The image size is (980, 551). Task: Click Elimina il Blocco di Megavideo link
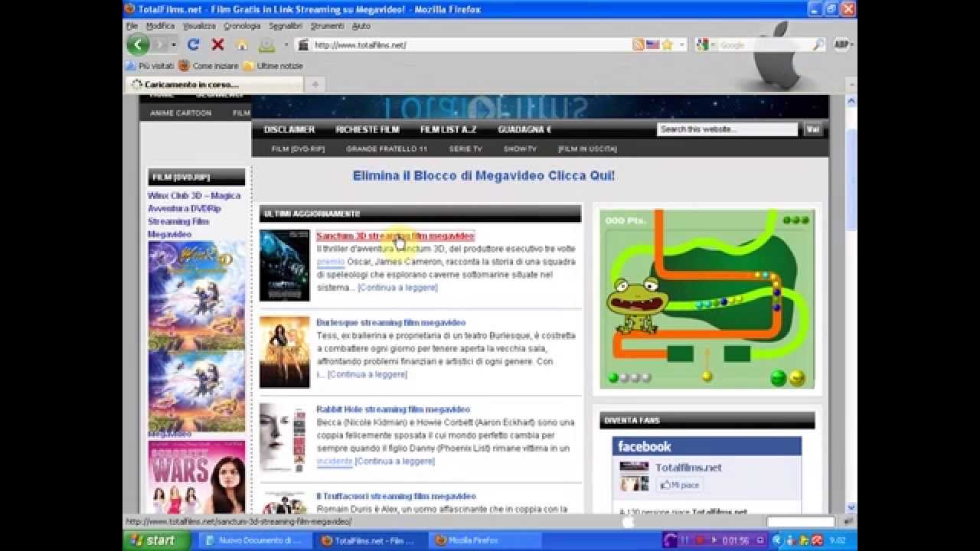[x=484, y=175]
